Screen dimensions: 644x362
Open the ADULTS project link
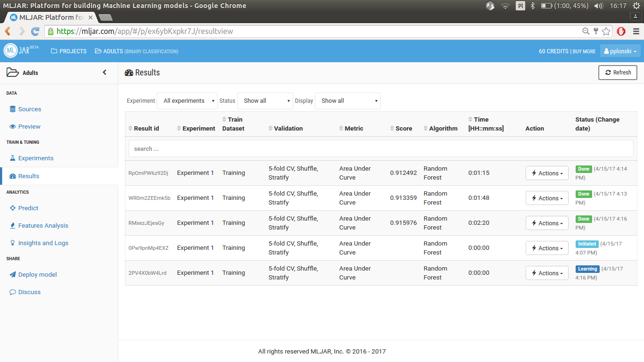point(137,51)
